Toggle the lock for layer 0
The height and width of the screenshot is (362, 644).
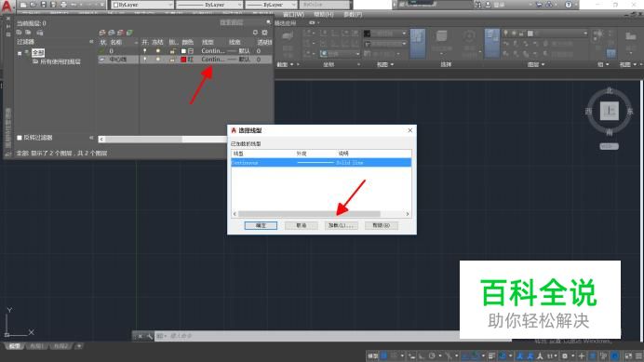(173, 51)
